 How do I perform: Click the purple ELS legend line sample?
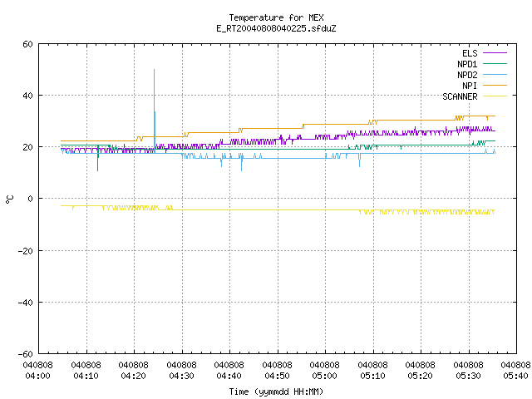(495, 53)
